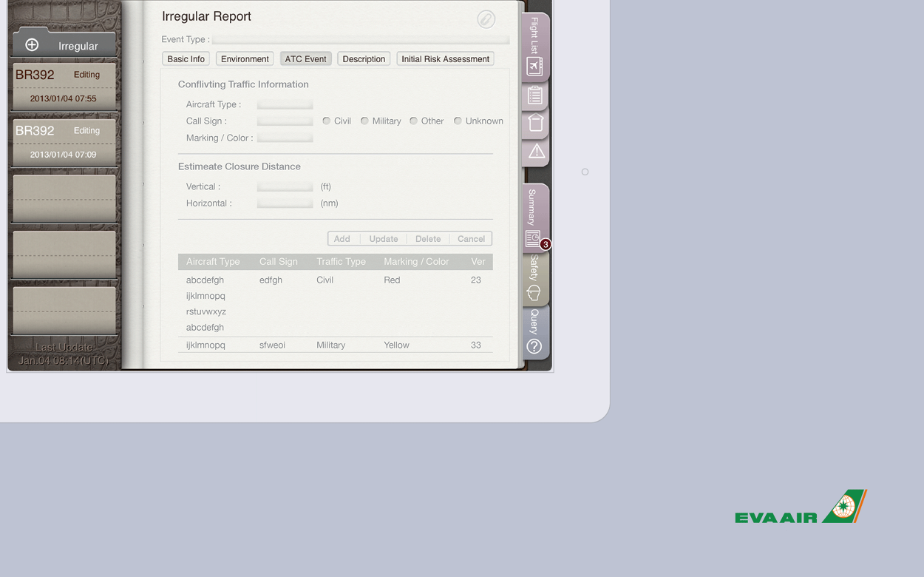Viewport: 924px width, 577px height.
Task: Switch to the Basic Info tab
Action: [x=186, y=59]
